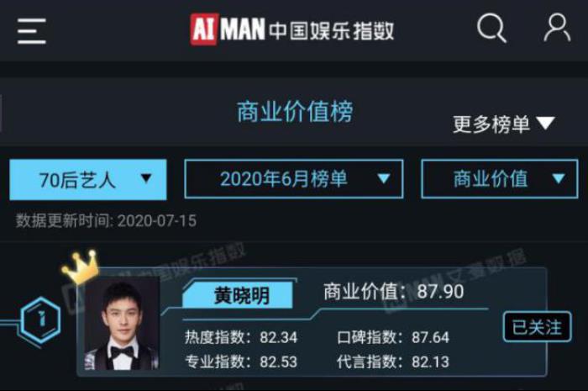Tap the search magnifier icon
Image resolution: width=588 pixels, height=391 pixels.
(491, 28)
